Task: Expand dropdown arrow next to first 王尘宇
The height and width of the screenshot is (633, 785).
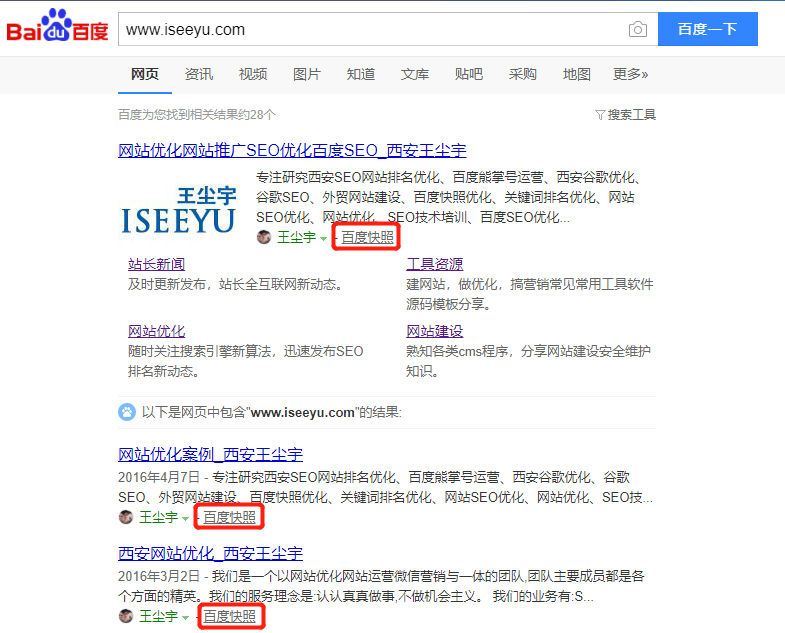Action: tap(323, 238)
